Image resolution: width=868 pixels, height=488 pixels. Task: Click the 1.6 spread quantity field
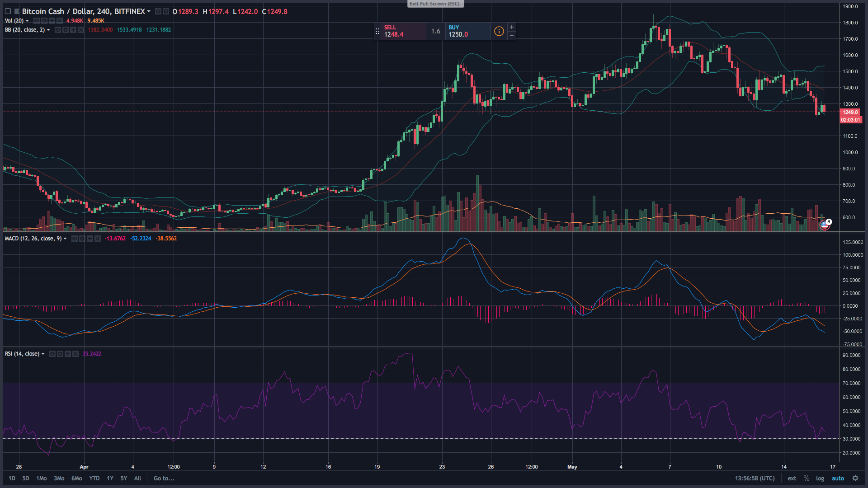(436, 31)
